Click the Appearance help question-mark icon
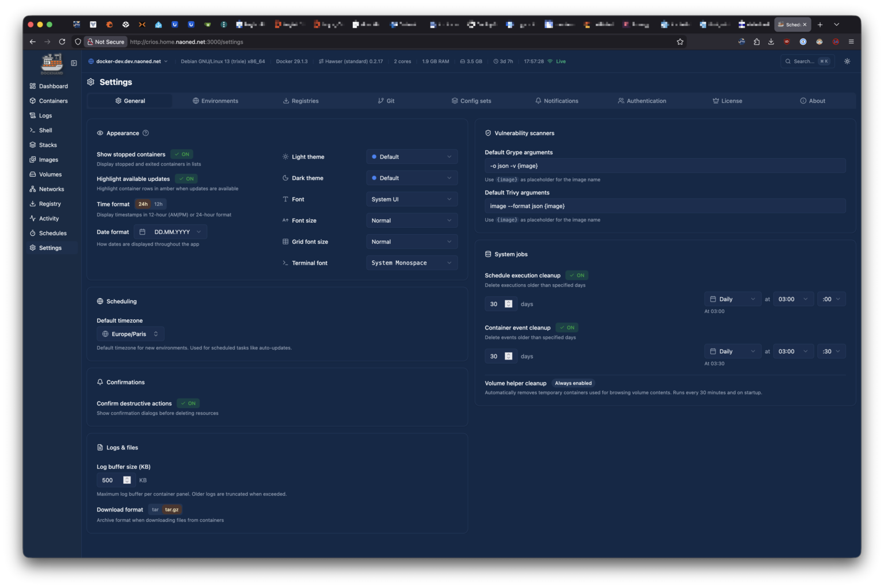884x588 pixels. (146, 133)
